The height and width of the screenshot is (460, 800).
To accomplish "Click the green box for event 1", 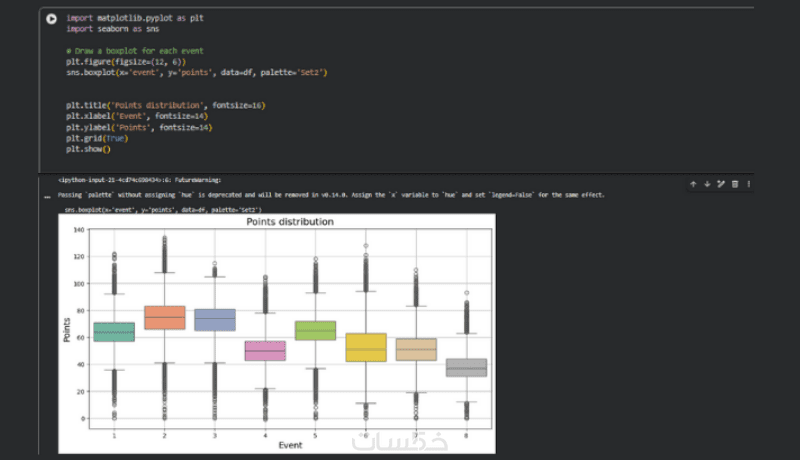I will [114, 331].
